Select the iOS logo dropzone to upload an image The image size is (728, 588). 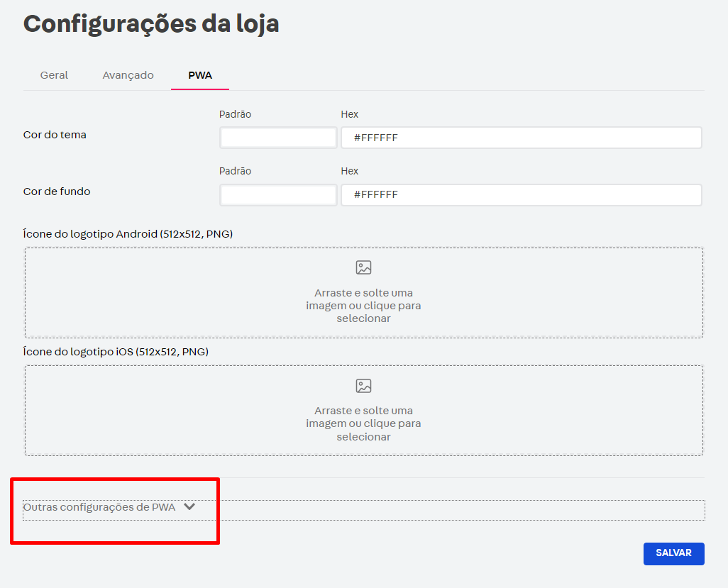[x=363, y=411]
